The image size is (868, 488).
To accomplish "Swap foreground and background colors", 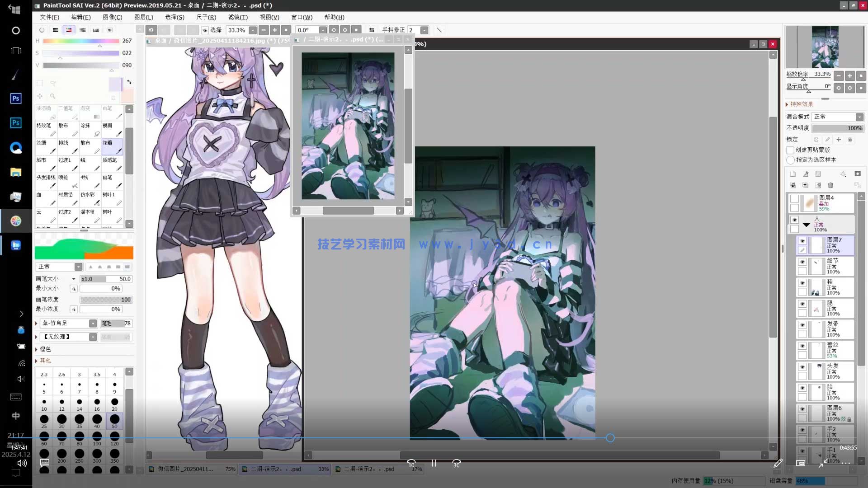I will click(x=129, y=82).
